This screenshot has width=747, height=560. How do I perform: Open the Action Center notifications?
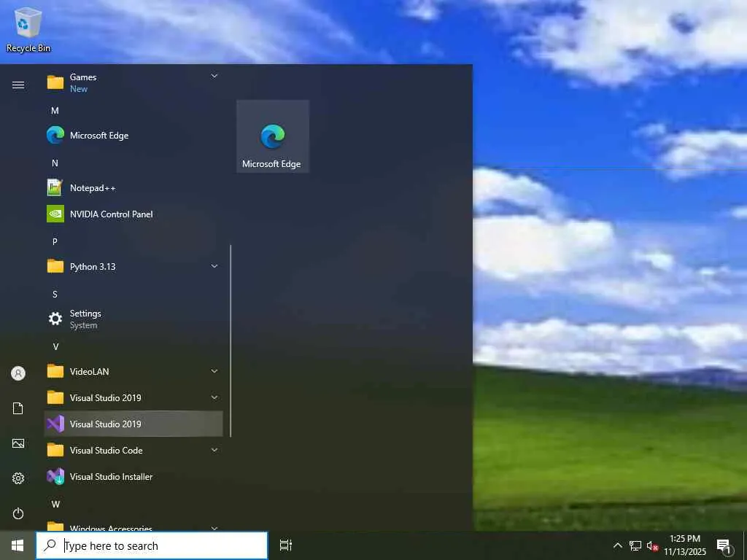[x=724, y=545]
